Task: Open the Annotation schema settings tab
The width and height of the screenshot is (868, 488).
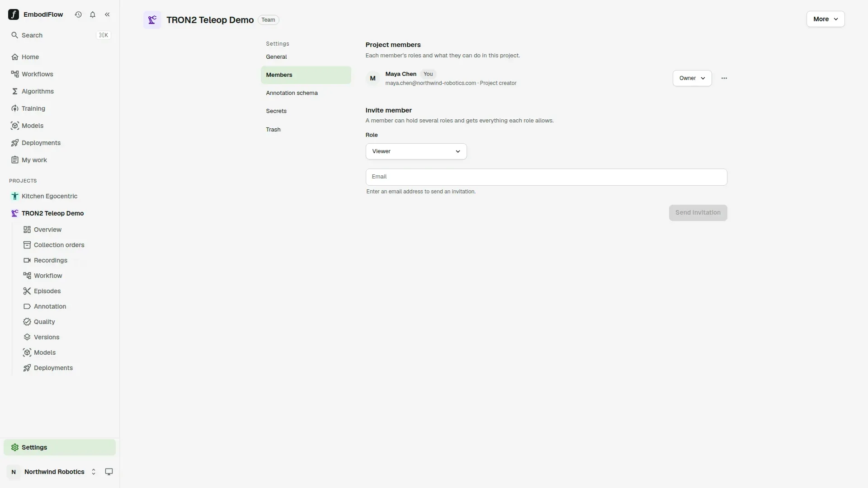Action: coord(306,93)
